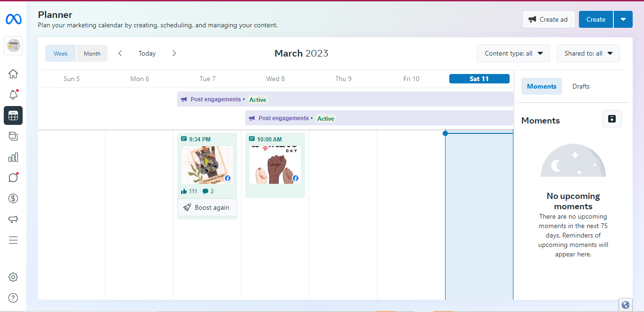This screenshot has width=644, height=312.
Task: Open Ads megaphone sidebar icon
Action: 13,219
